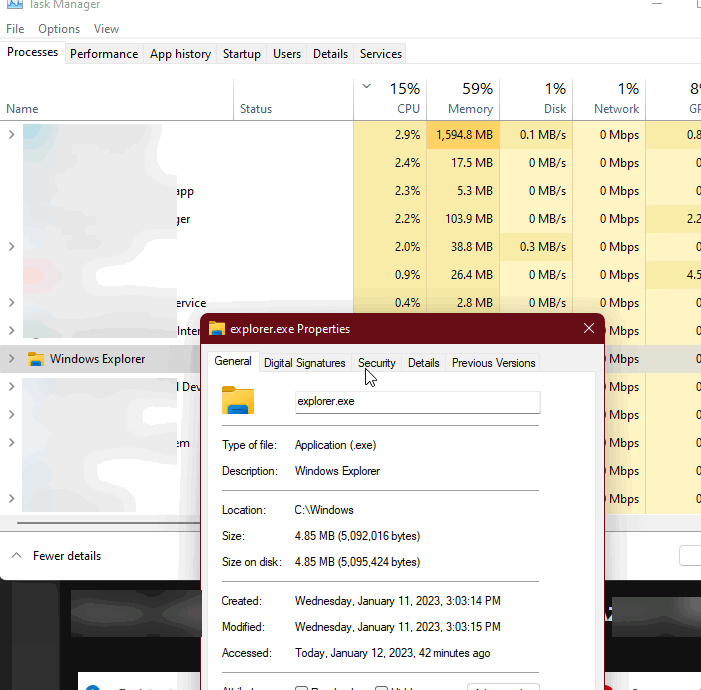Viewport: 701px width, 690px height.
Task: Open the Security tab in Properties
Action: click(x=376, y=363)
